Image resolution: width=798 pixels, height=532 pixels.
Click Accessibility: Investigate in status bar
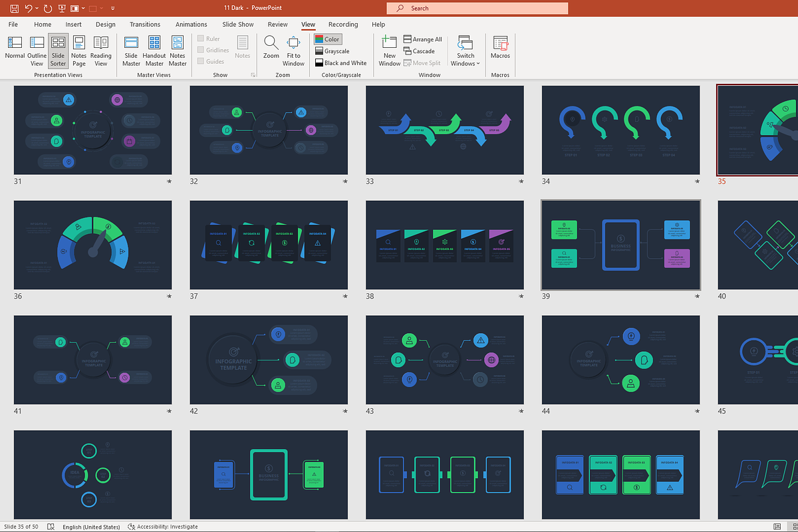tap(162, 527)
